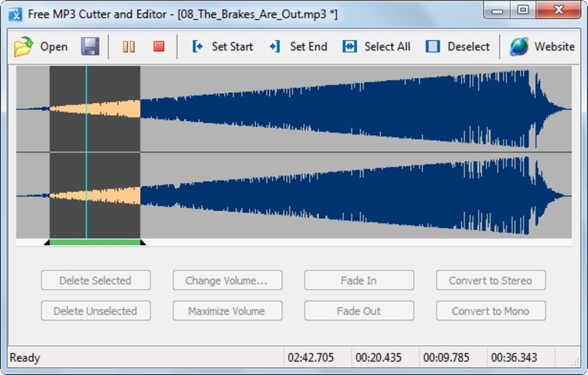The image size is (588, 375).
Task: Pause playback with the yellow pause button
Action: (128, 46)
